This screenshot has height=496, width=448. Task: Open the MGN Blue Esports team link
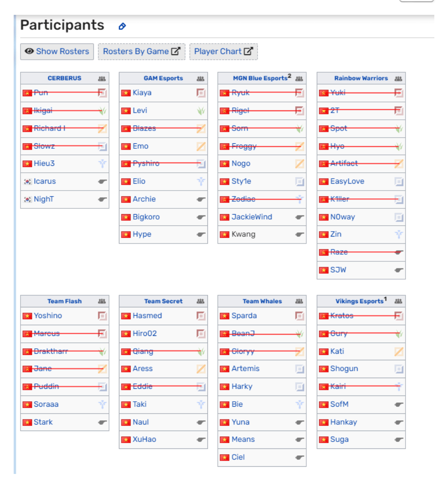coord(260,78)
